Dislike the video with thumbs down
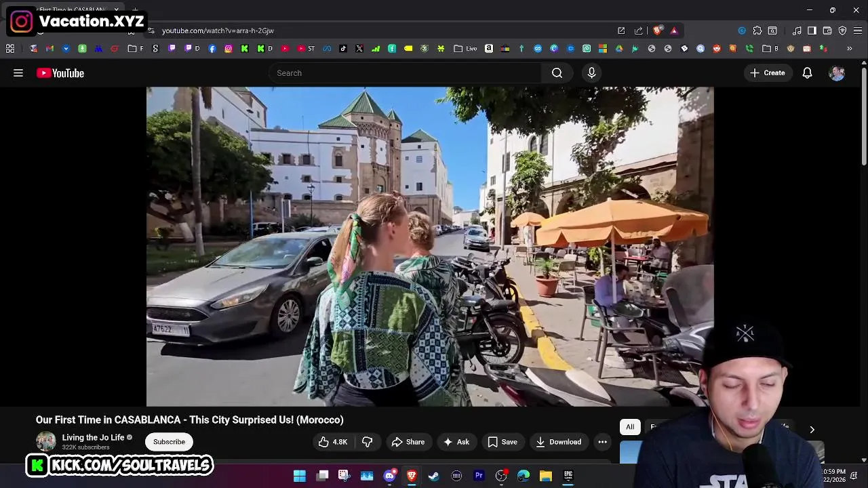This screenshot has width=868, height=488. [367, 442]
